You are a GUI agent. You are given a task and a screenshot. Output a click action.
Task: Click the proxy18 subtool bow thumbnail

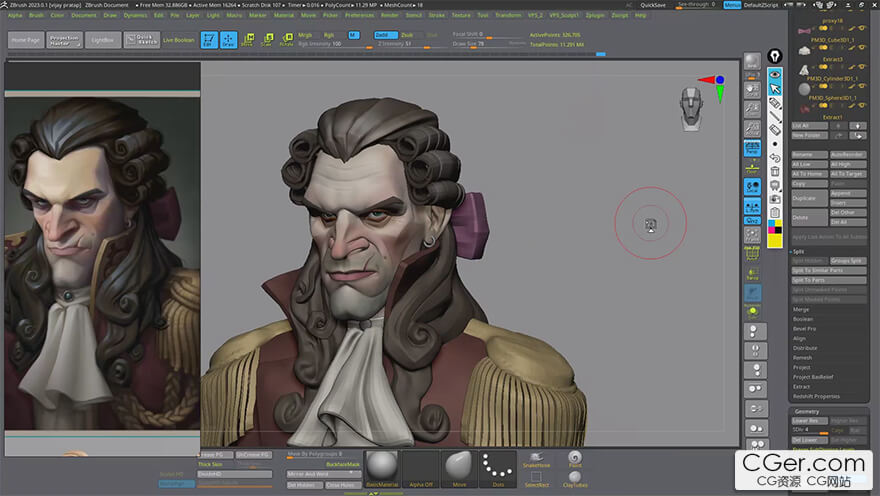point(804,31)
